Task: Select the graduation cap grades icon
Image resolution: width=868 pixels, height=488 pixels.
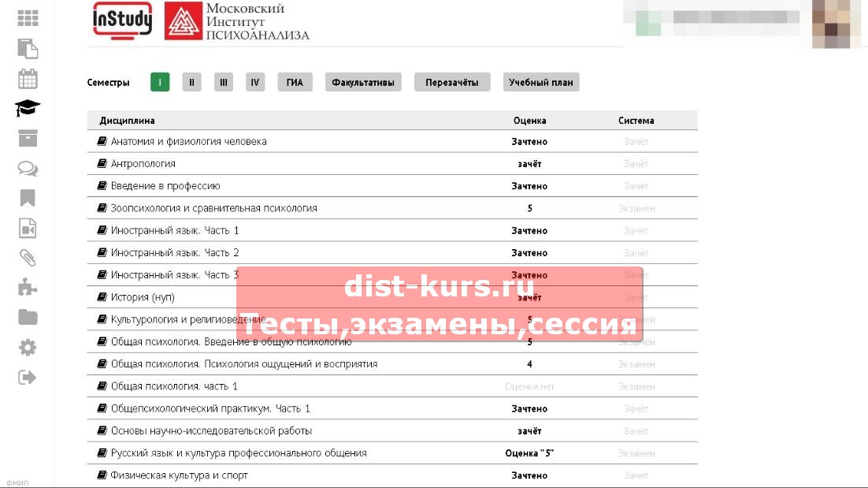Action: pos(28,109)
